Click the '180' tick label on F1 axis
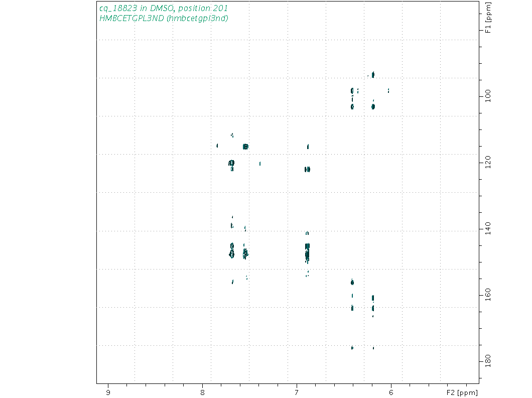 click(488, 362)
